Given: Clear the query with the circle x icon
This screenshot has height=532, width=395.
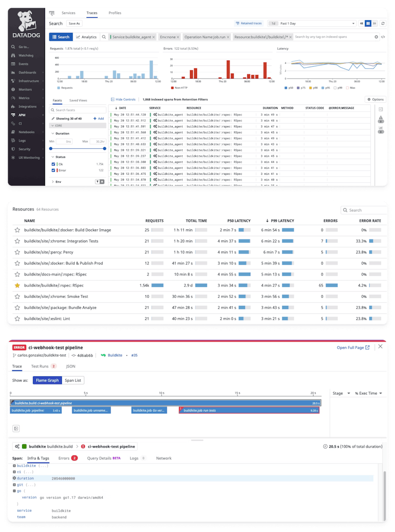Looking at the screenshot, I should (x=376, y=37).
